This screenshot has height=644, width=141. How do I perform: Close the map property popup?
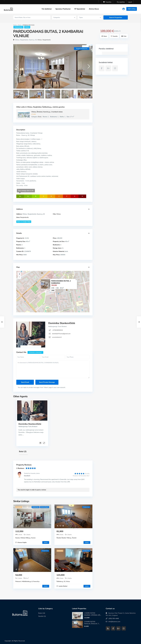[x=76, y=279]
